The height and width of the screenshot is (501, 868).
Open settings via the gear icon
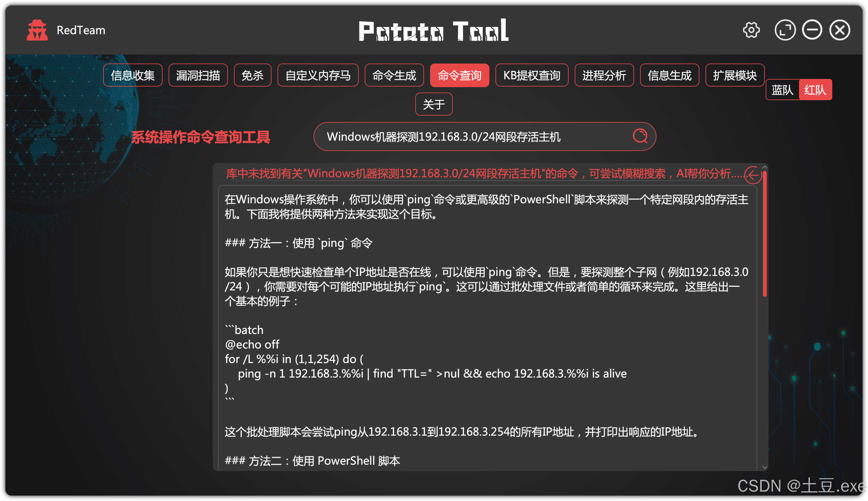[x=751, y=30]
